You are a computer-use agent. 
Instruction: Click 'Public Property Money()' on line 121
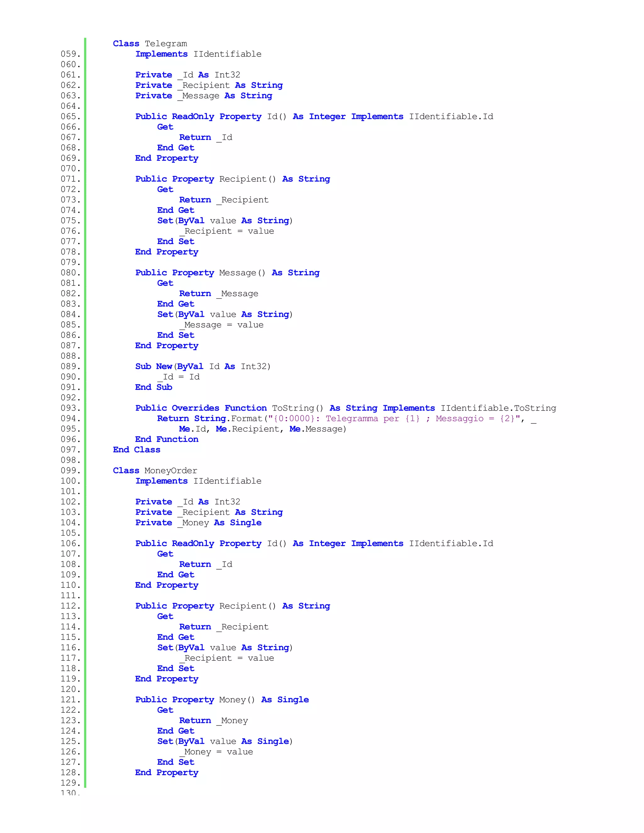pos(195,700)
